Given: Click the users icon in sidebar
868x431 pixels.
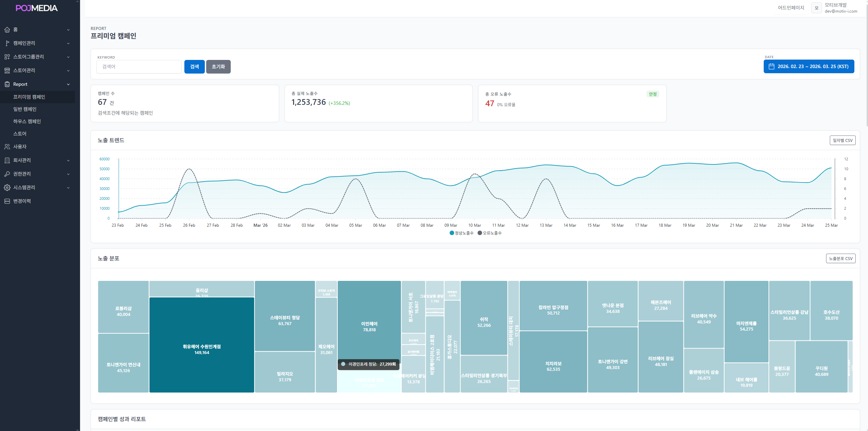Looking at the screenshot, I should (7, 147).
